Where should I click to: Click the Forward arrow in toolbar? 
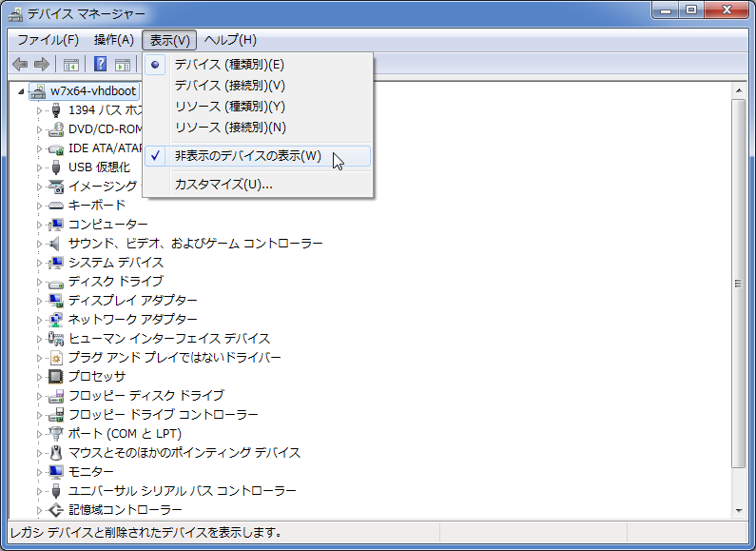41,65
